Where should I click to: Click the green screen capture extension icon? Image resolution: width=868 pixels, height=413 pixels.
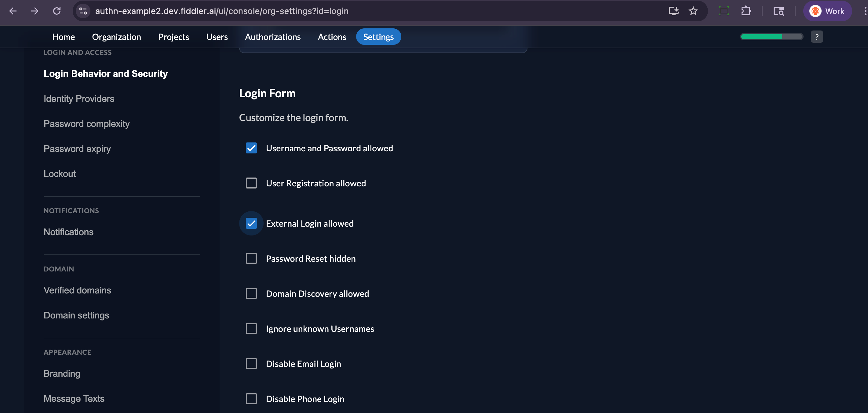point(724,11)
